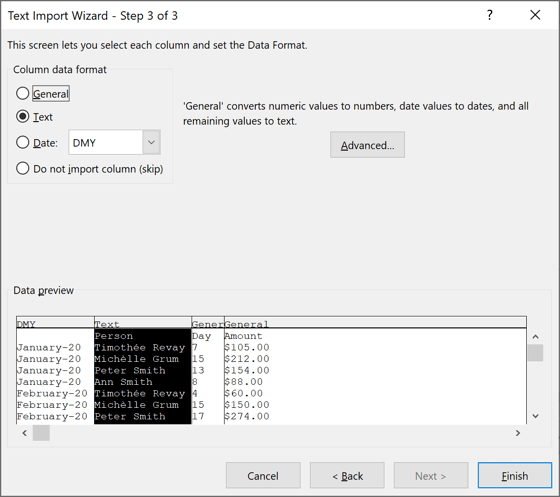This screenshot has height=497, width=560.
Task: Click Peter Smith in the $274.00 row
Action: pos(130,416)
